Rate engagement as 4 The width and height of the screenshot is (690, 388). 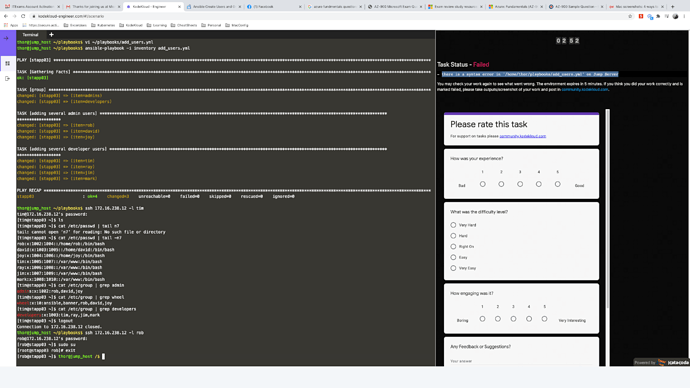529,319
